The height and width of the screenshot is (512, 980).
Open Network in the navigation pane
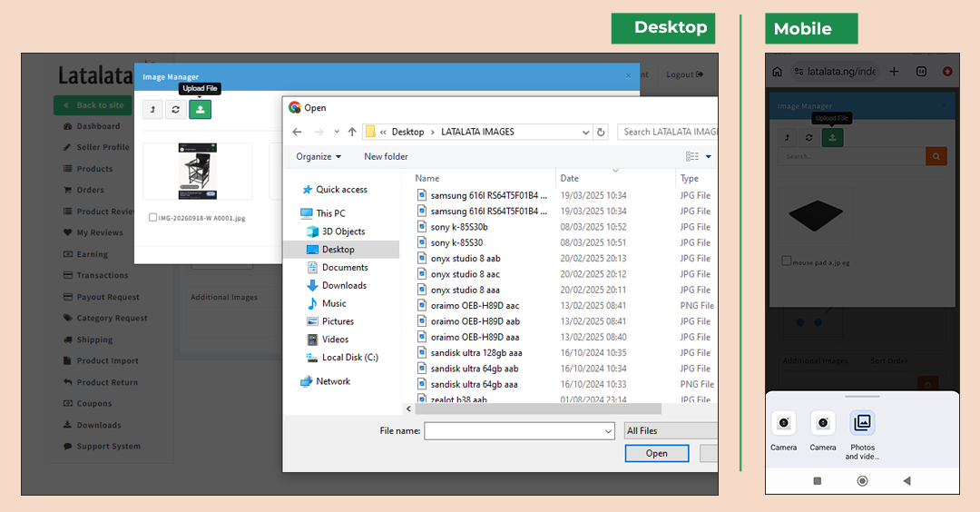[x=326, y=381]
